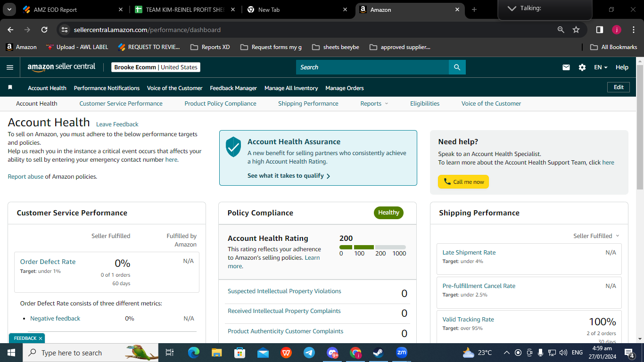644x362 pixels.
Task: Show hidden system tray icons
Action: click(507, 353)
